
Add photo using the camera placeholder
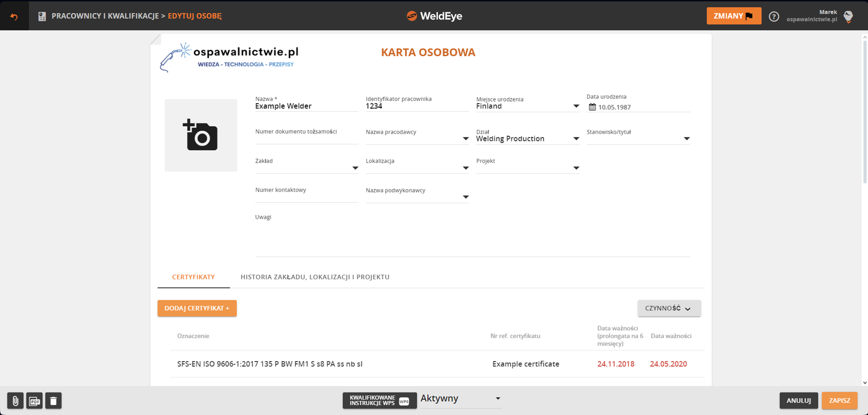[x=201, y=135]
